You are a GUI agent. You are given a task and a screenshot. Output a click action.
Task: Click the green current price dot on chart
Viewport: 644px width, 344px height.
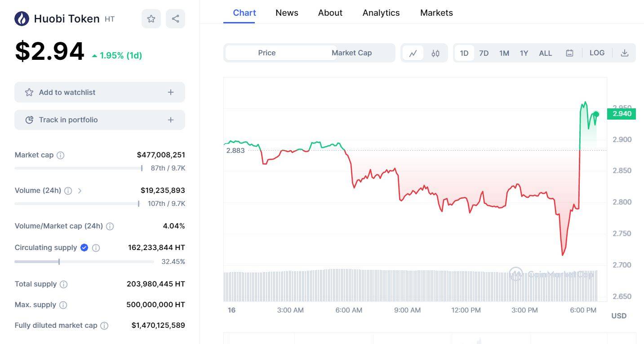[x=596, y=114]
